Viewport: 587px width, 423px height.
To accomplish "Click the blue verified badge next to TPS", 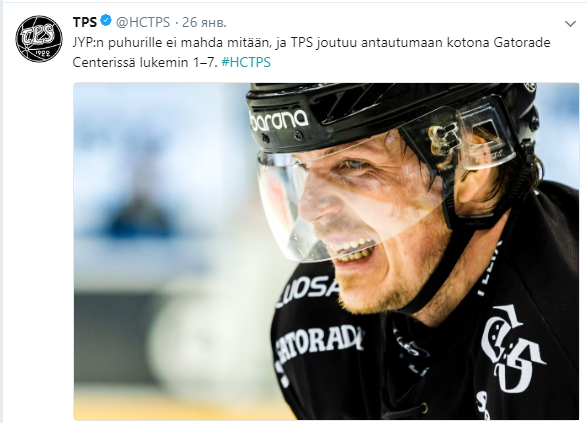I will point(106,21).
